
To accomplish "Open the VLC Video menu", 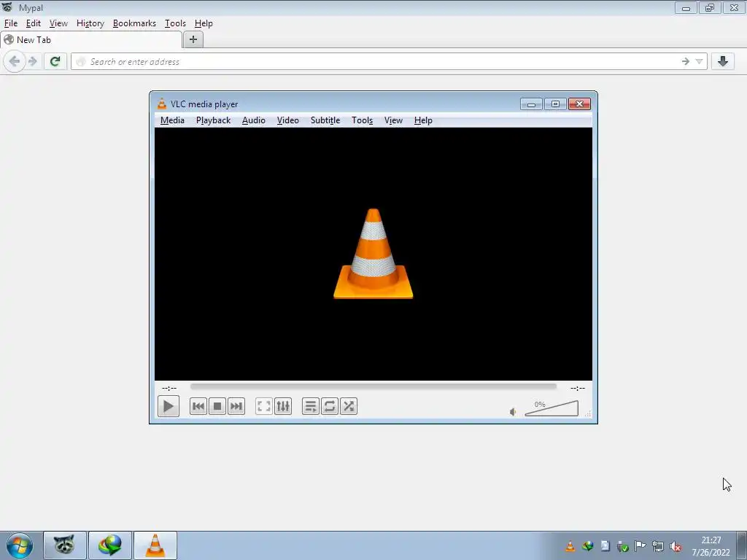I will click(x=287, y=120).
